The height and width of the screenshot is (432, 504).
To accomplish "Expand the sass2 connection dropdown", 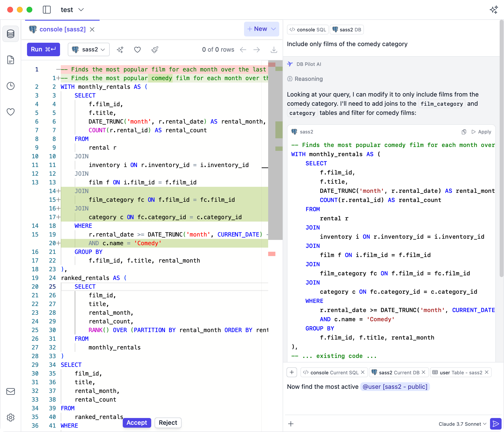I will 89,50.
